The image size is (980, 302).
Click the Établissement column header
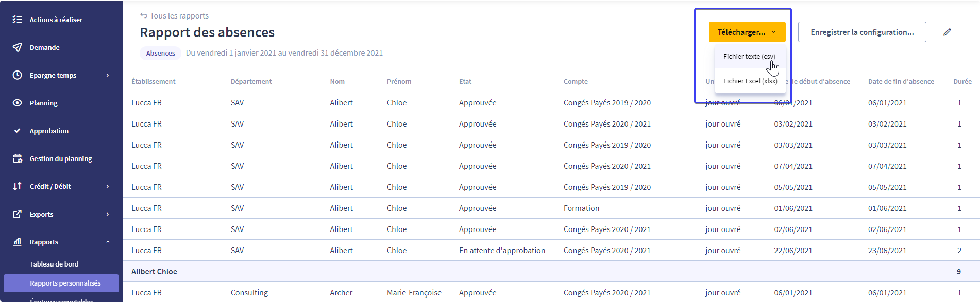point(154,81)
